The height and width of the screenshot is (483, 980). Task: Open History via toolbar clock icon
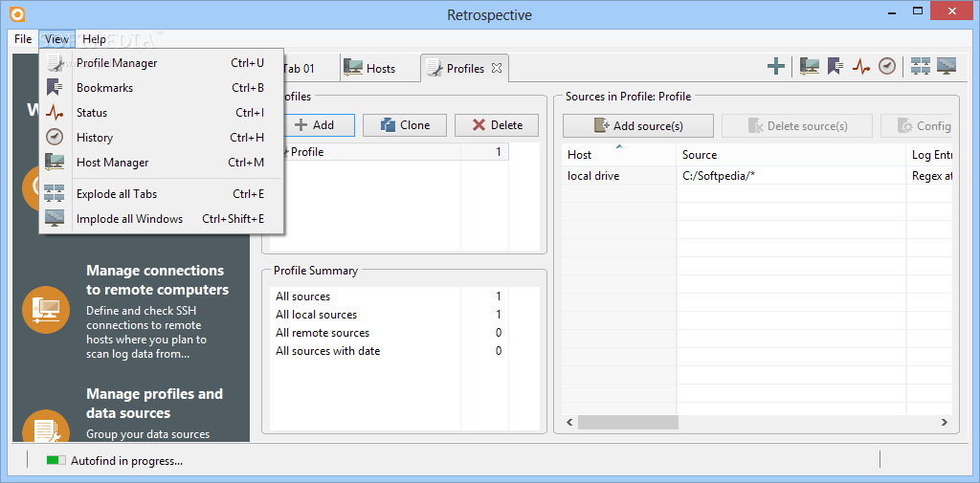click(x=887, y=66)
